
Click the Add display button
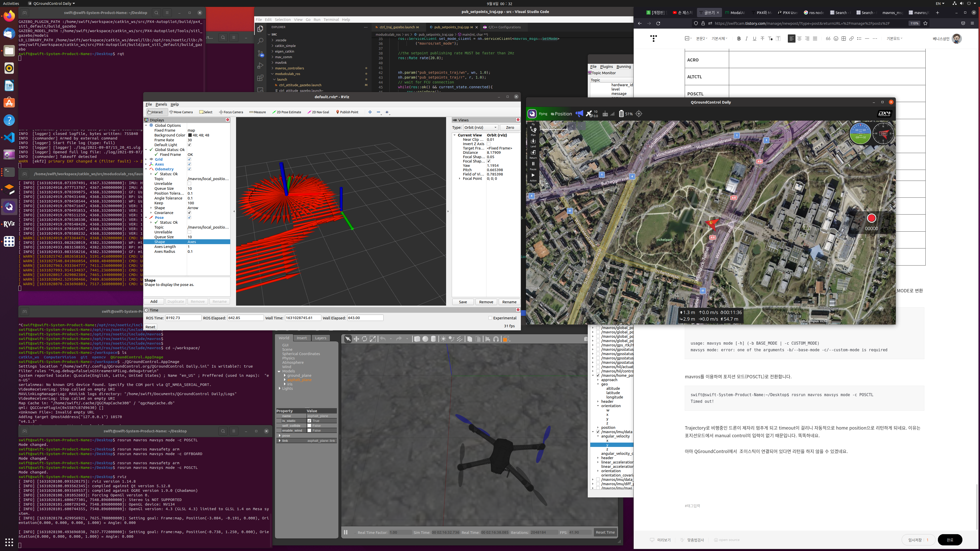pos(154,302)
